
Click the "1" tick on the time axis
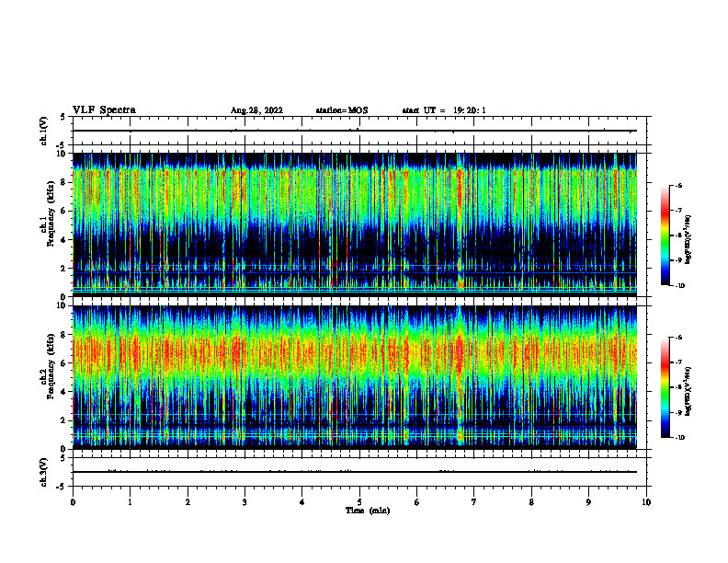130,502
